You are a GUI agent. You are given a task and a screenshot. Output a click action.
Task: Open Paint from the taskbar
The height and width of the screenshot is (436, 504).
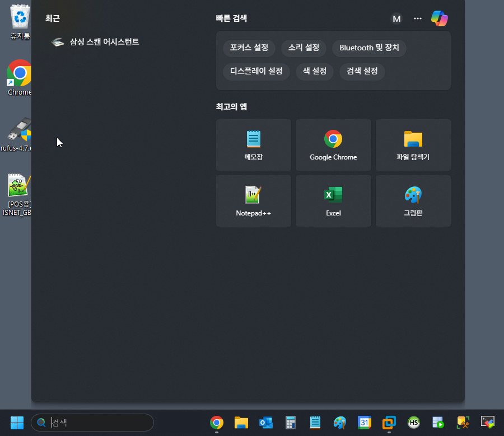340,423
